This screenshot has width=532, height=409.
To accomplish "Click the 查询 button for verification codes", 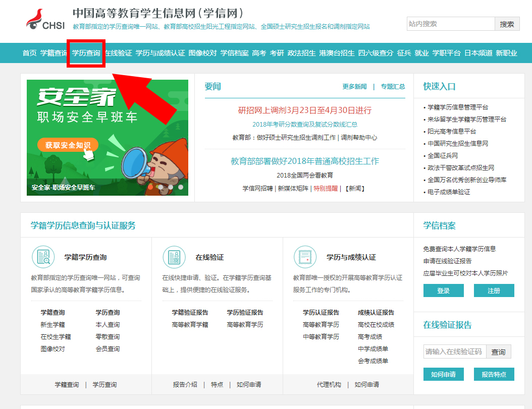I will [x=498, y=352].
